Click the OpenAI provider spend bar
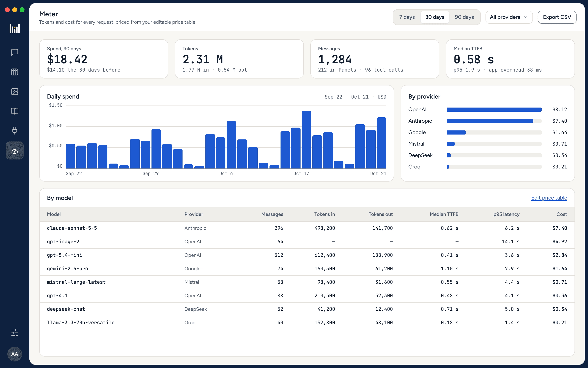This screenshot has height=368, width=588. tap(494, 110)
